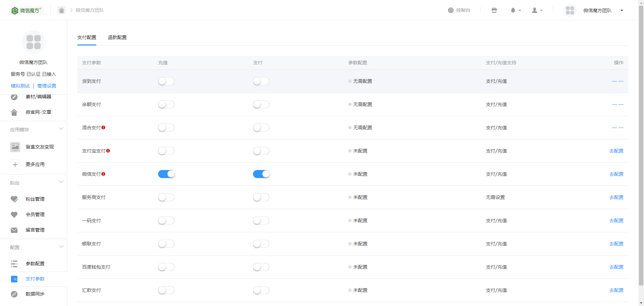Toggle 充值 switch for 百度钱包支付
The image size is (644, 306).
tap(166, 267)
